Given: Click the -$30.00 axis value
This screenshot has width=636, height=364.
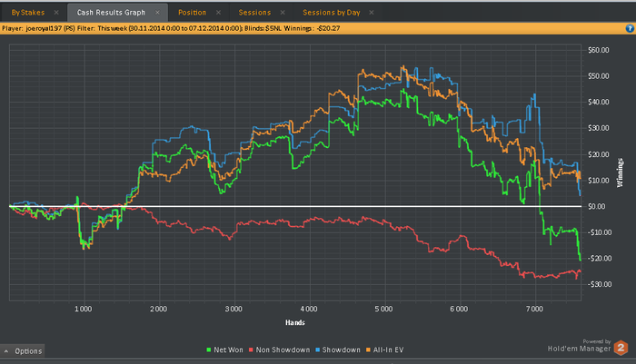Looking at the screenshot, I should coord(600,284).
